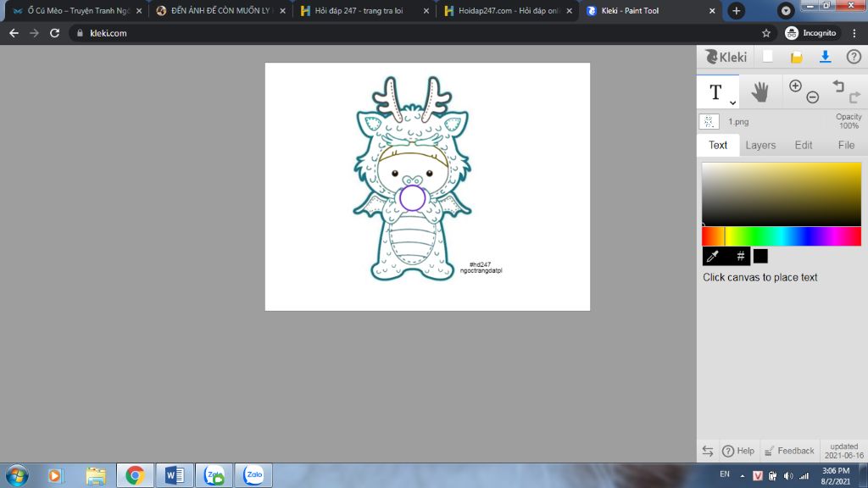This screenshot has width=868, height=488.
Task: Click the volume icon in system tray
Action: (788, 476)
